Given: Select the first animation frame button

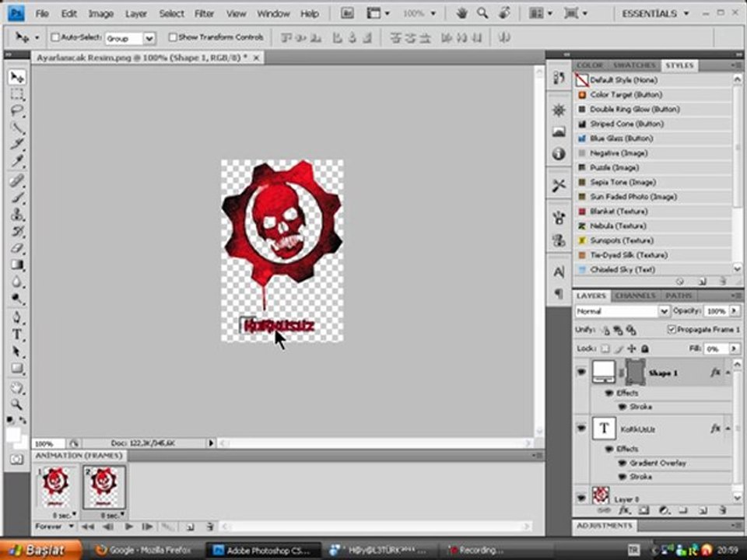Looking at the screenshot, I should coord(87,527).
